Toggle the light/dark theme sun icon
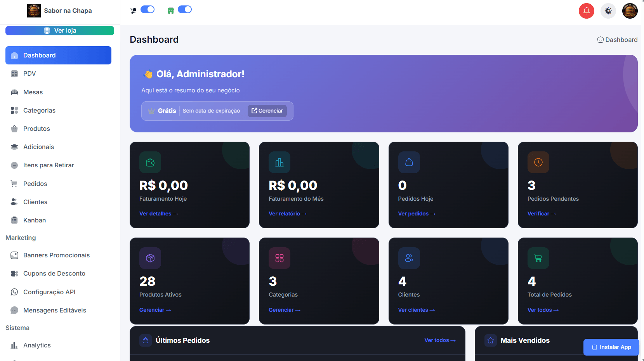The image size is (644, 361). [608, 11]
